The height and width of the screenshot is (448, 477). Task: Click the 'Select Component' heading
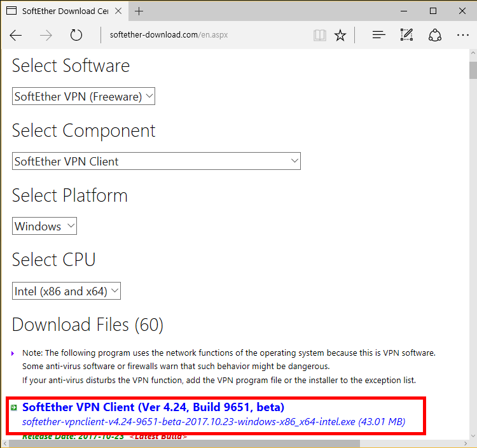tap(84, 131)
